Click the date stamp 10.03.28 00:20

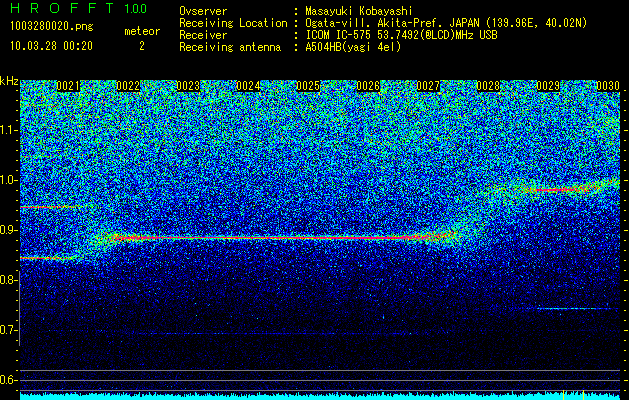tap(51, 46)
